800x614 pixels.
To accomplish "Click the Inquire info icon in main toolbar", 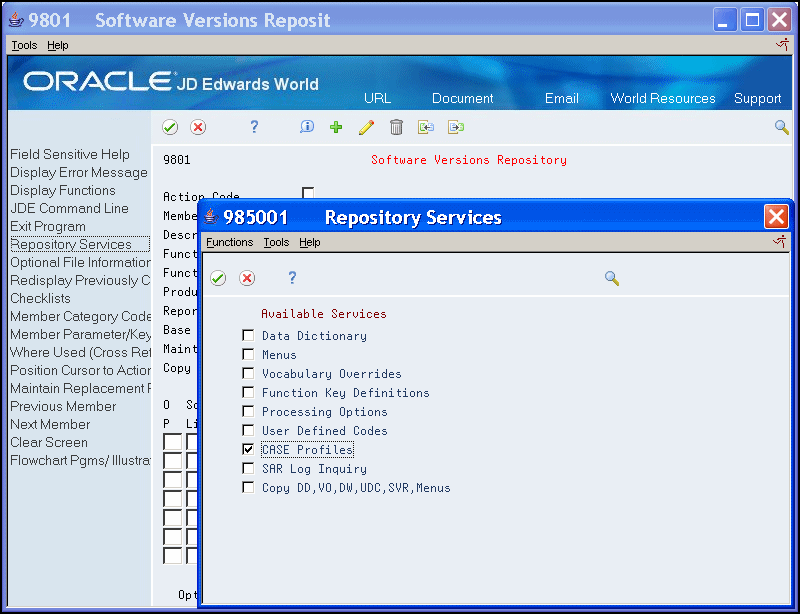I will click(x=307, y=127).
